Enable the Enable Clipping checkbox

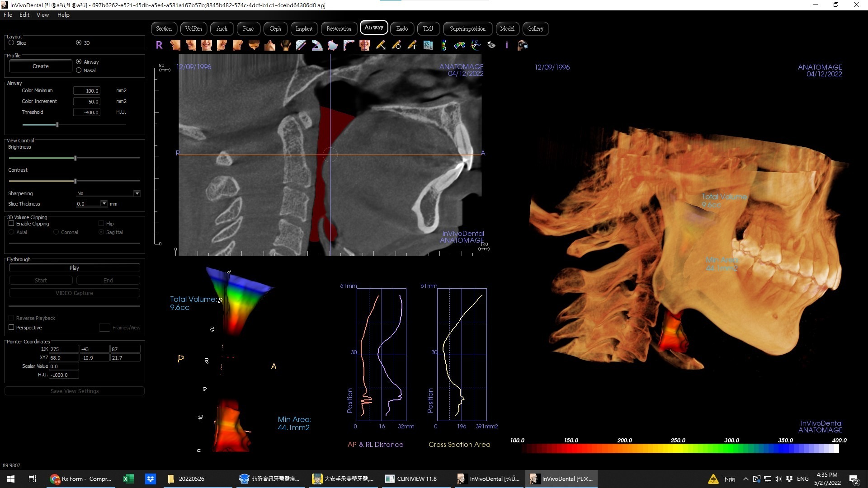[x=11, y=224]
